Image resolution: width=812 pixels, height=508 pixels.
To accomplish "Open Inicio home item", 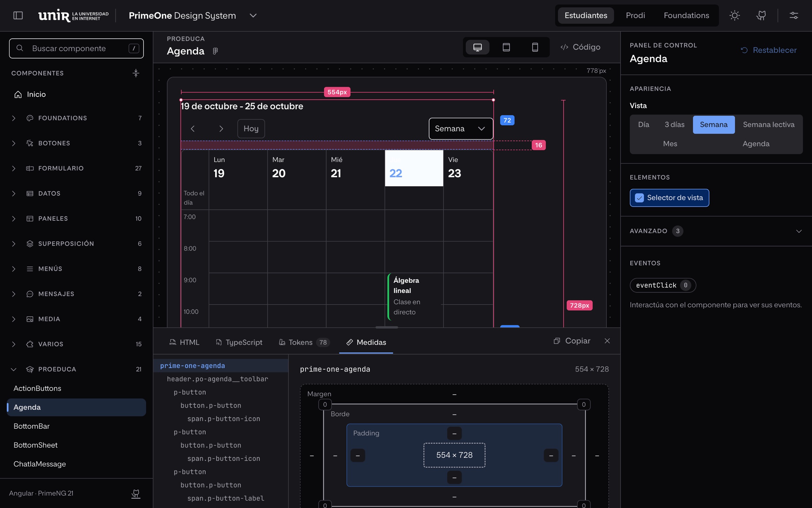I will [x=76, y=94].
